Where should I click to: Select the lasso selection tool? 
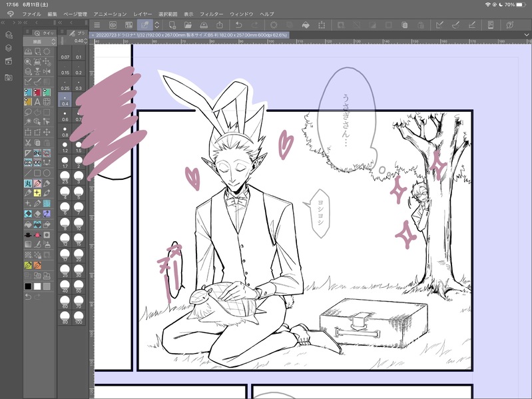[28, 112]
